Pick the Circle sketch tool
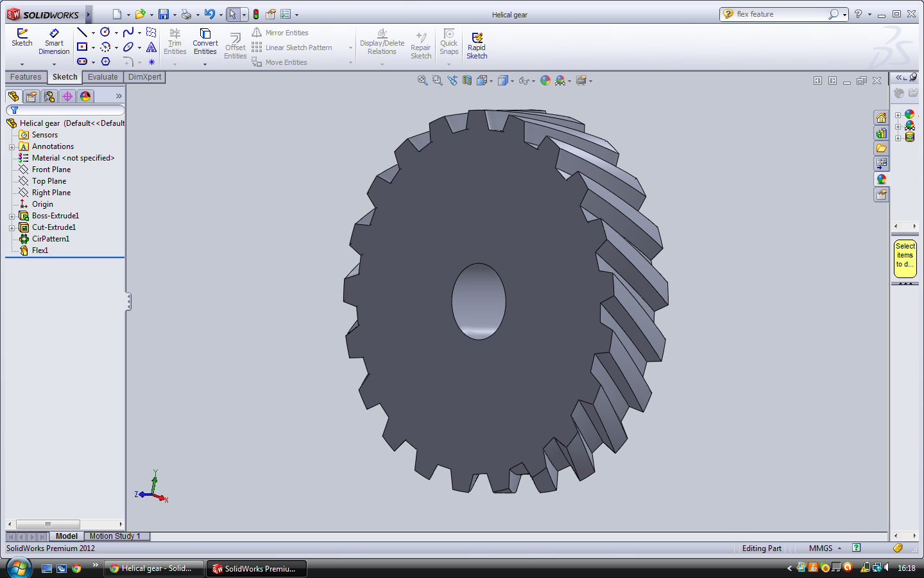Viewport: 924px width, 578px height. pyautogui.click(x=105, y=32)
